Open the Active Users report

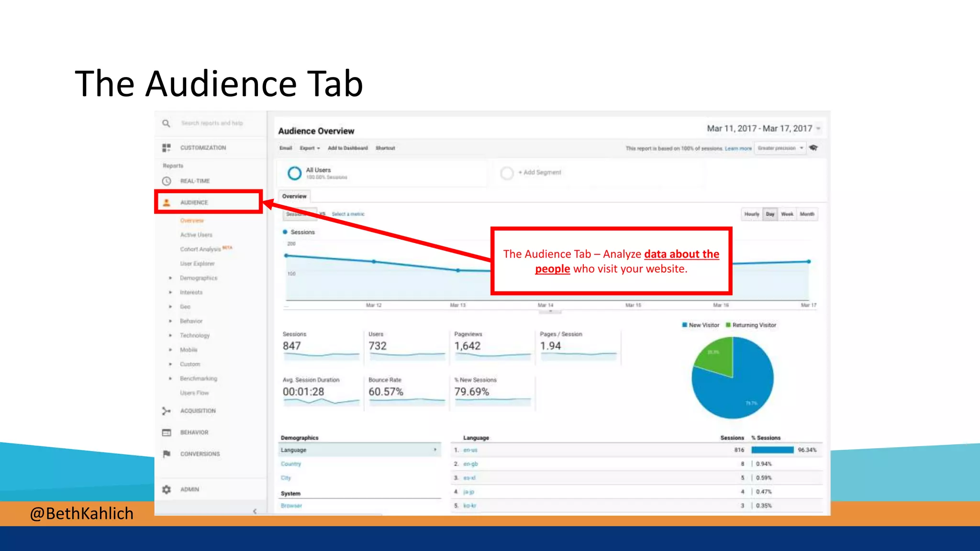tap(196, 235)
